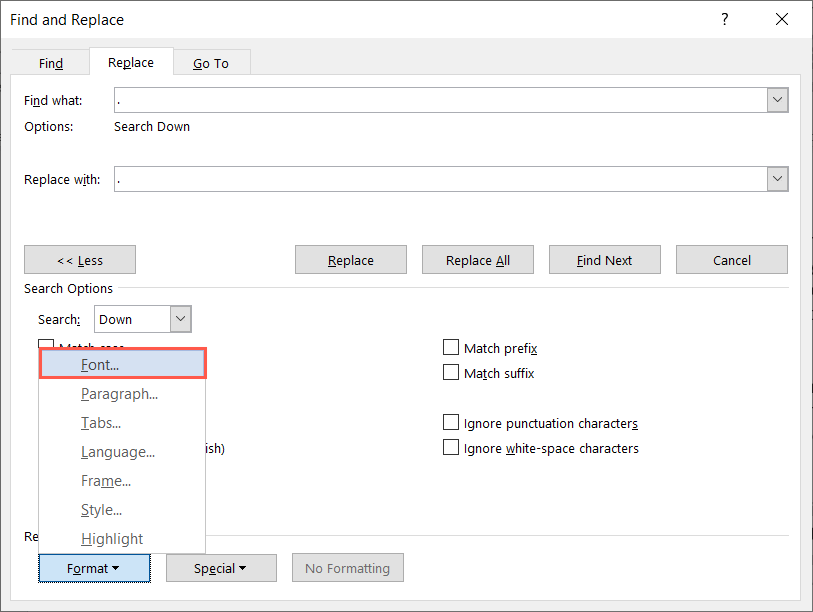813x612 pixels.
Task: Choose Font... from the Format menu
Action: 123,365
